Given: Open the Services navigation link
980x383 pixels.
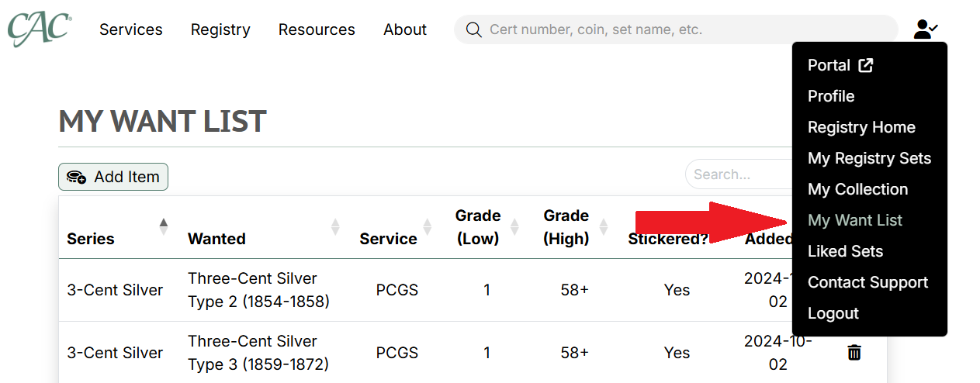Looking at the screenshot, I should 131,29.
